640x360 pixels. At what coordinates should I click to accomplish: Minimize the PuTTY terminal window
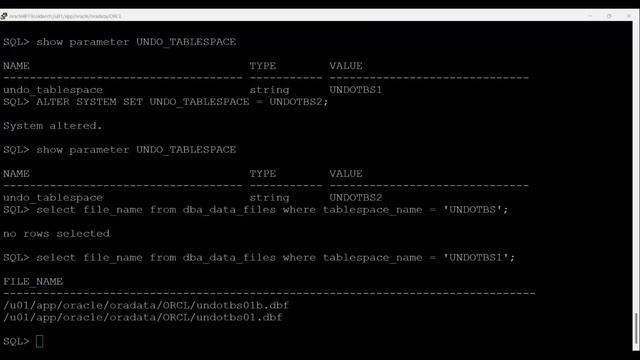[x=590, y=16]
